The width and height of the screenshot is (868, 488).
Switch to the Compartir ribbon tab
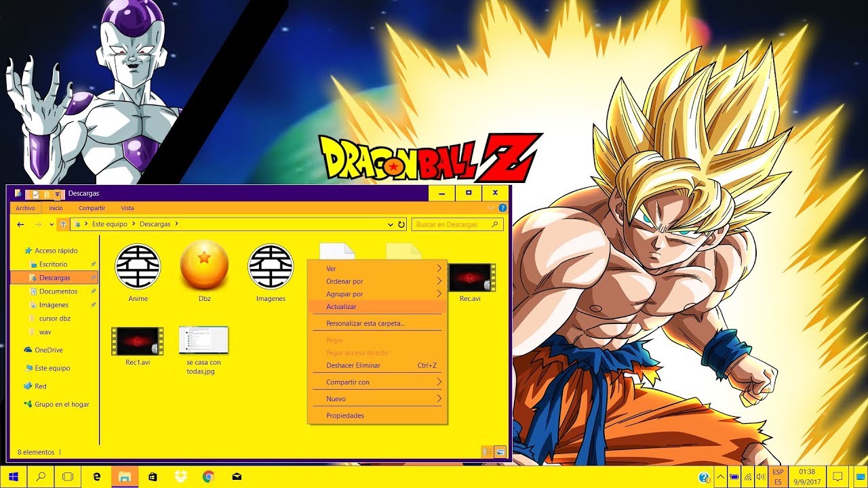click(x=92, y=208)
